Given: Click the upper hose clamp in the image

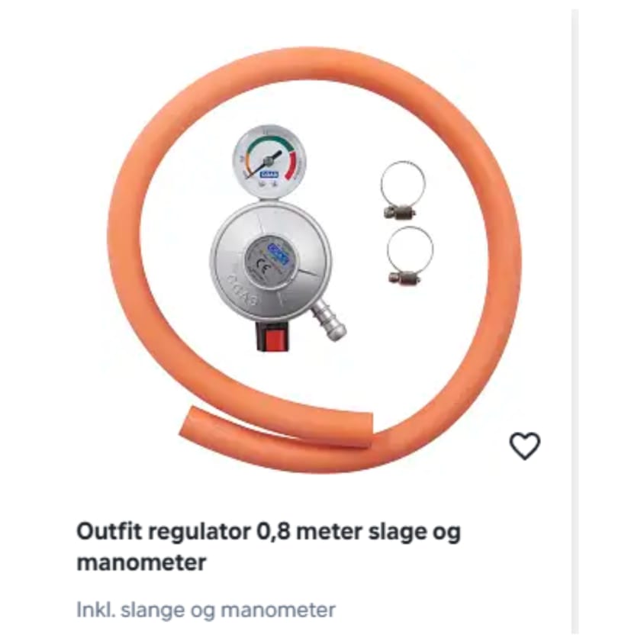Looking at the screenshot, I should click(x=401, y=189).
